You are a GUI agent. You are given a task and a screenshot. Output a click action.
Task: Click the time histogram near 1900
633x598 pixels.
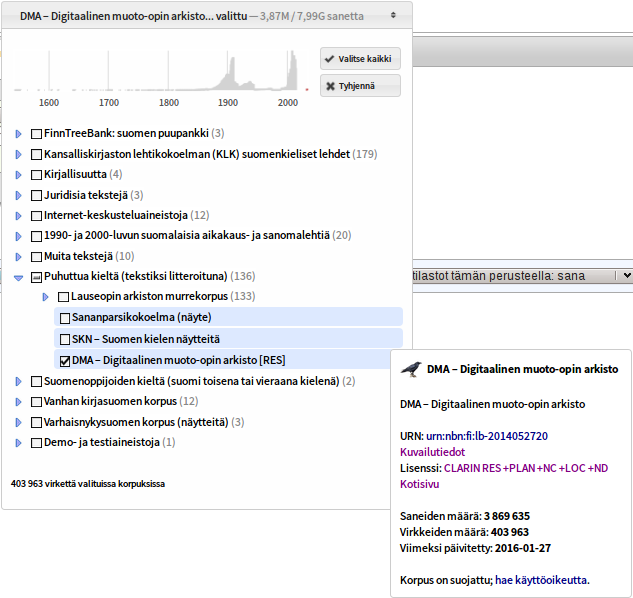coord(229,80)
